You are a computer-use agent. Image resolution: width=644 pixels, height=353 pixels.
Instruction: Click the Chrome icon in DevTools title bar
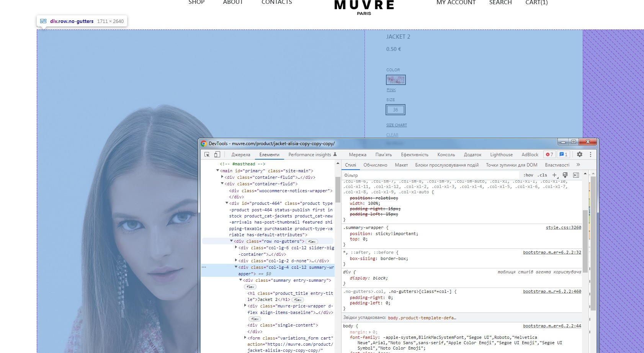click(204, 144)
